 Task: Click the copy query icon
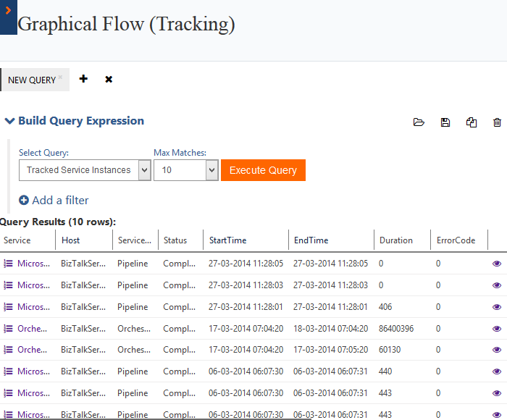(472, 122)
